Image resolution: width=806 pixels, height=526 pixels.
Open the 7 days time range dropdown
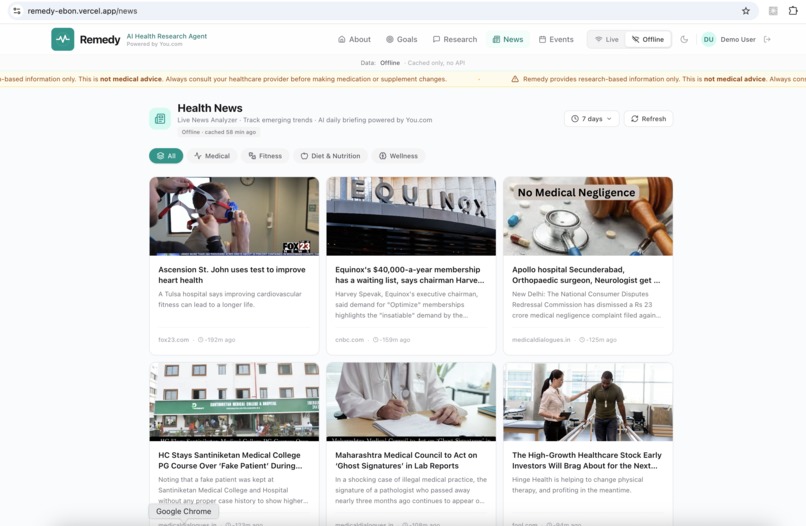(x=591, y=119)
